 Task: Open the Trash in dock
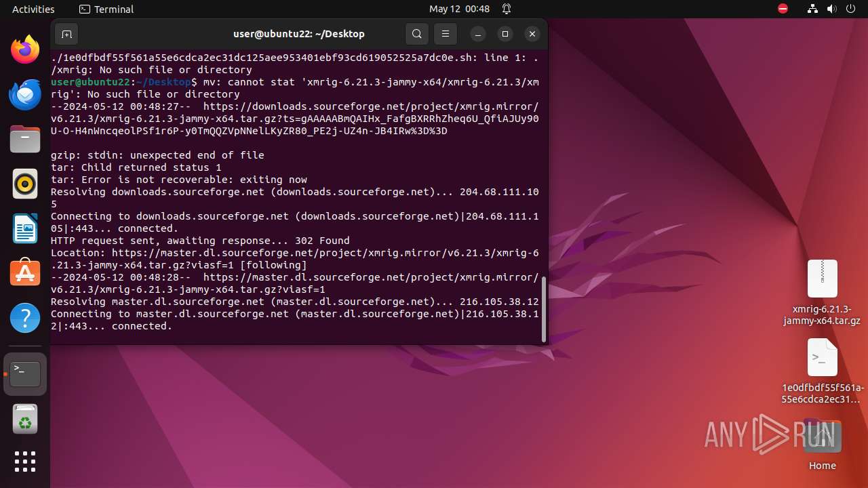(x=25, y=419)
